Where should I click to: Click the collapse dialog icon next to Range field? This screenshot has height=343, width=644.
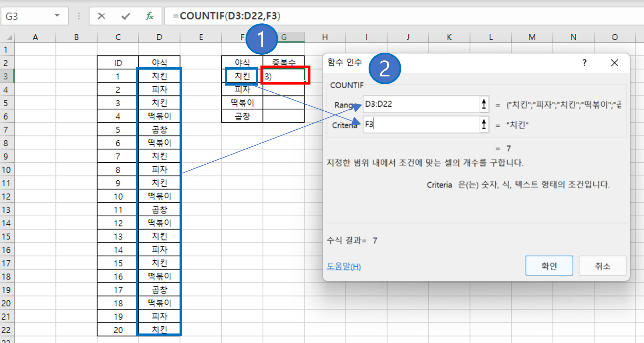[x=484, y=104]
